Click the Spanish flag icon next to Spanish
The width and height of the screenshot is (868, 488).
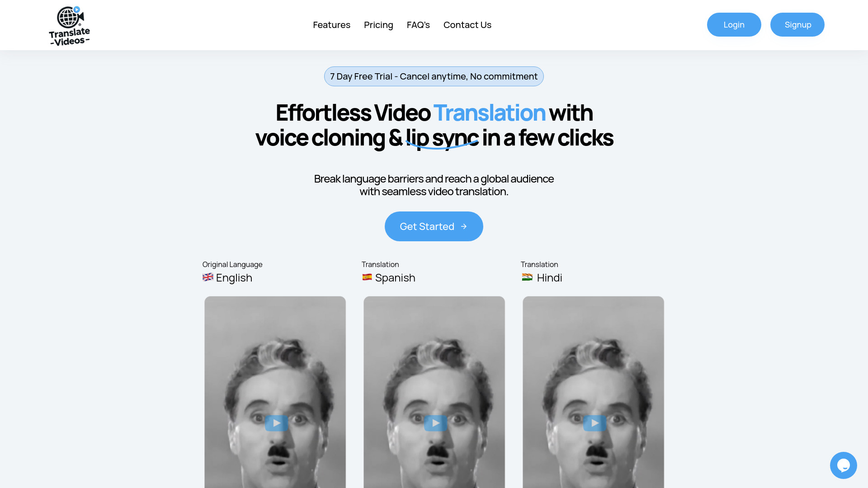tap(366, 277)
